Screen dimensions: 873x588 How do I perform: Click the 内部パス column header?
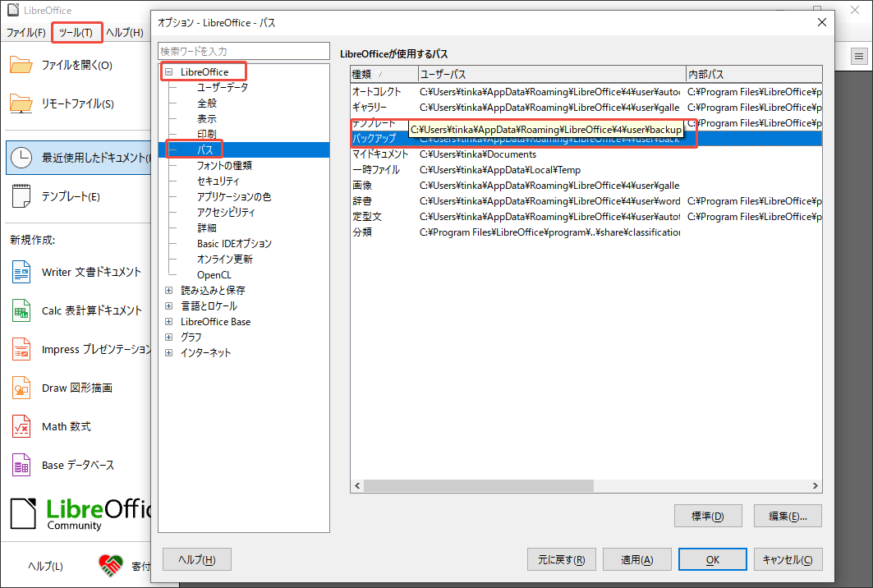(x=754, y=74)
